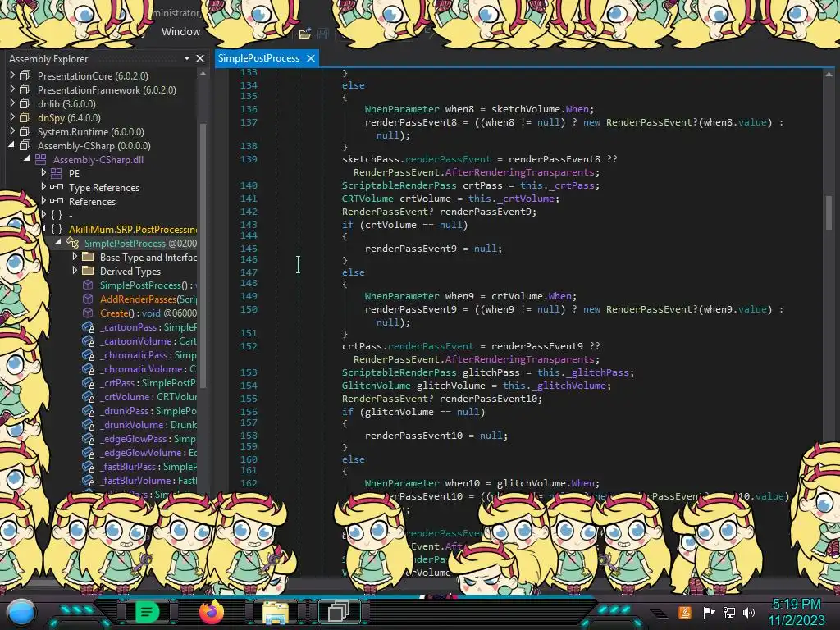
Task: Click the CRTVolume type on line 141
Action: click(367, 199)
